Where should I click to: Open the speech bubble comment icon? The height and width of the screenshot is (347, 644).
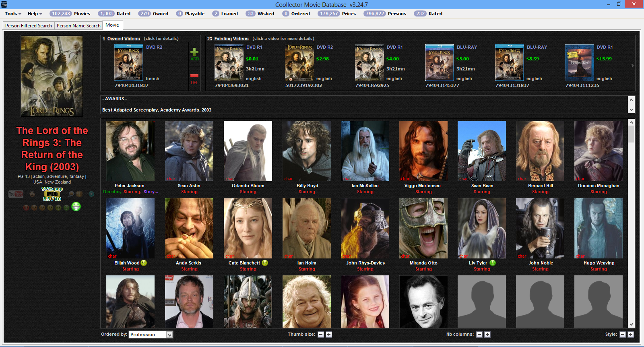pos(71,194)
